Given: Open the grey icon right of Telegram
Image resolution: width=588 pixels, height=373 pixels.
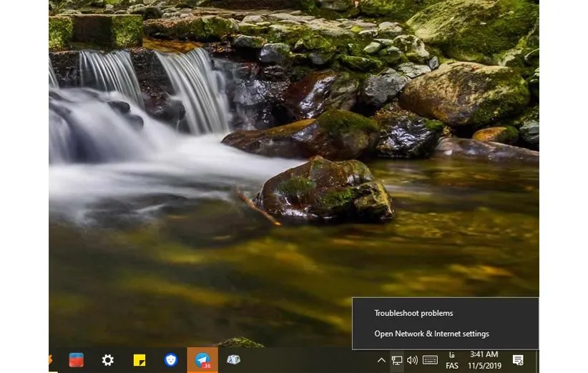Looking at the screenshot, I should [233, 360].
